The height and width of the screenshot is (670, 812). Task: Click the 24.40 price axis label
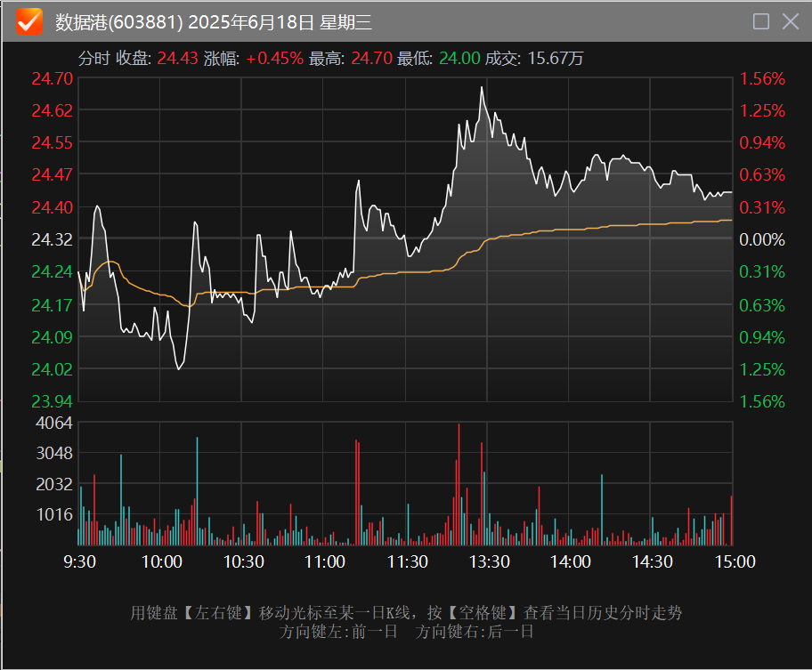click(53, 207)
